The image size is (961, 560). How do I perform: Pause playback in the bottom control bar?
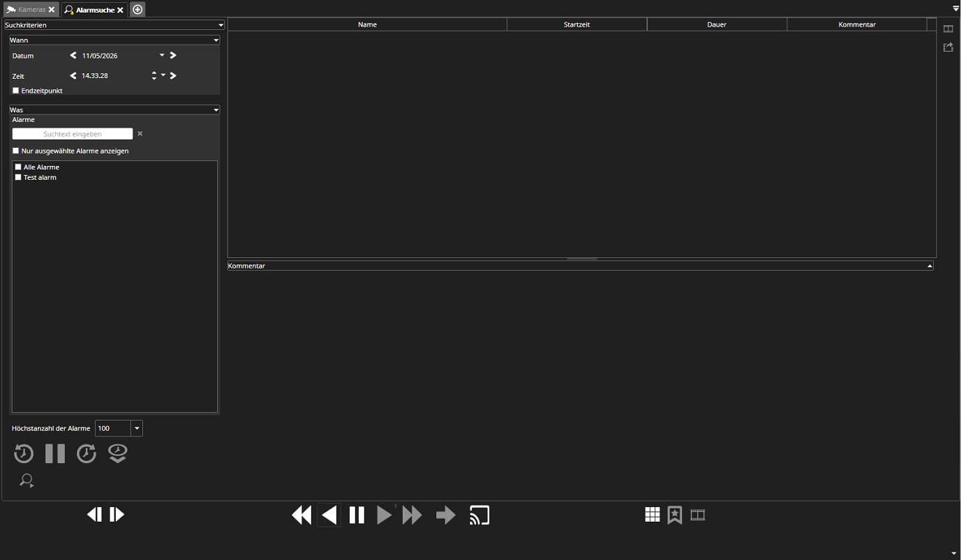click(x=357, y=515)
